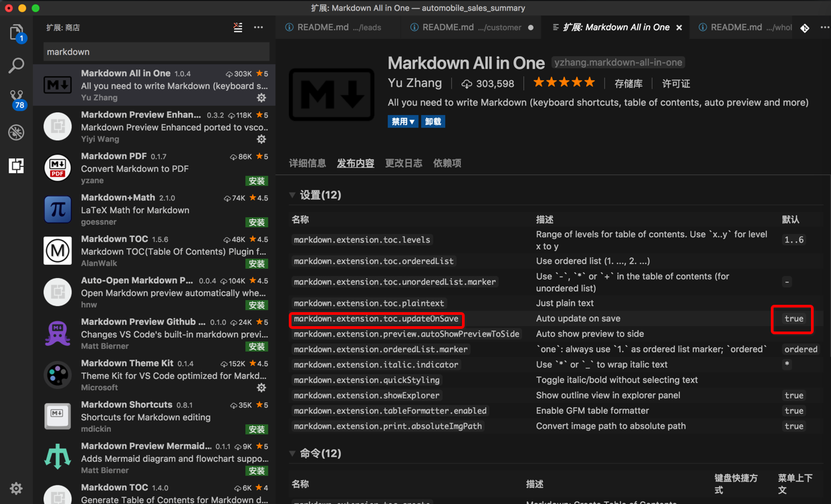Select Markdown All in One list item

[154, 85]
